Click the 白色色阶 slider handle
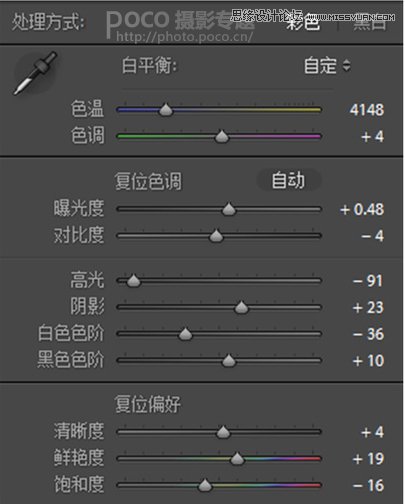This screenshot has height=504, width=405. coord(185,334)
